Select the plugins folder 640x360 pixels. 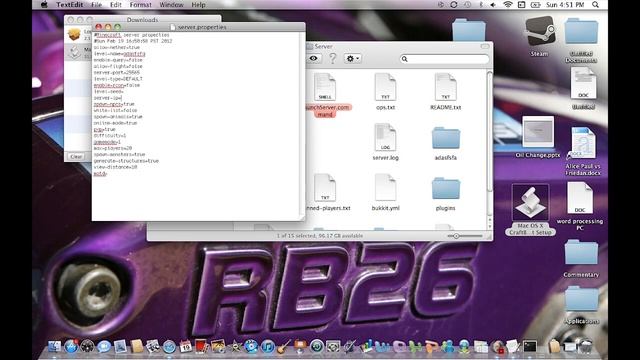click(x=445, y=193)
